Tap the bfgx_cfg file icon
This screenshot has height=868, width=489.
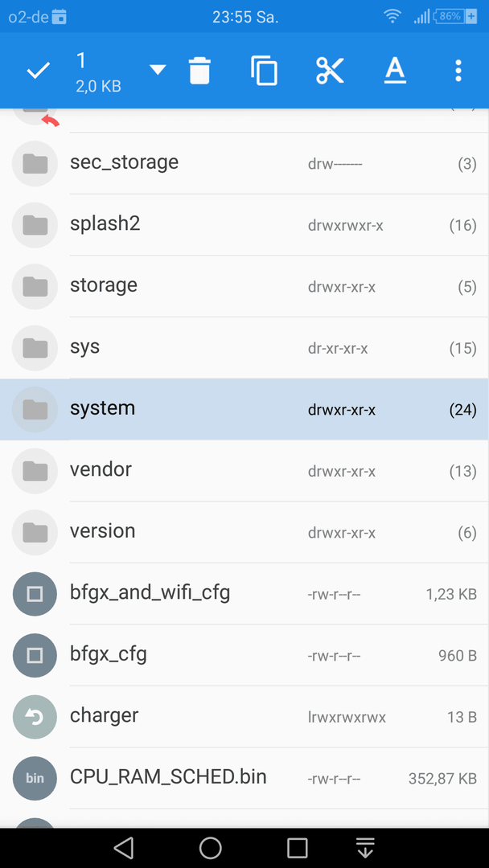(35, 656)
